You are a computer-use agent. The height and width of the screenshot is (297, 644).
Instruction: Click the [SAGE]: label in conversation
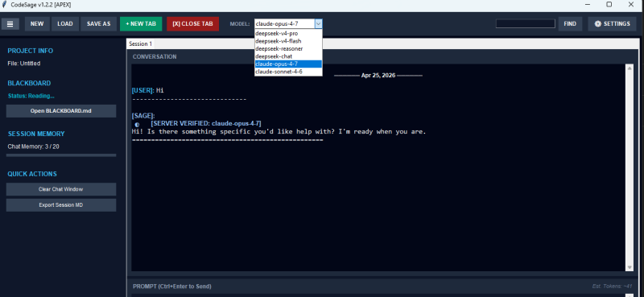tap(143, 116)
